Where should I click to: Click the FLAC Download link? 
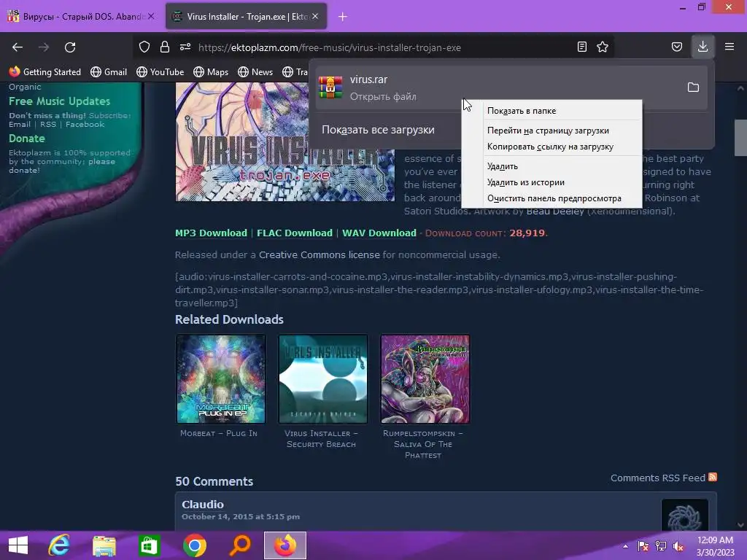pos(295,233)
